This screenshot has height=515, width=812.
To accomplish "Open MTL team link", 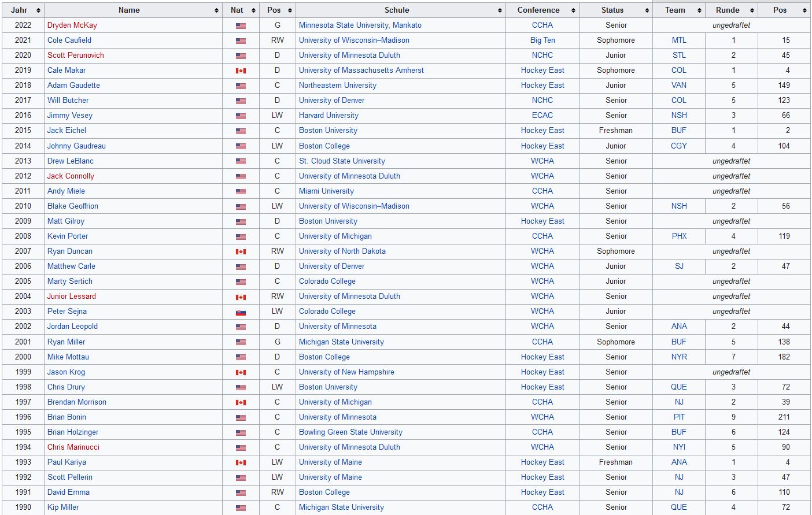I will [x=678, y=40].
